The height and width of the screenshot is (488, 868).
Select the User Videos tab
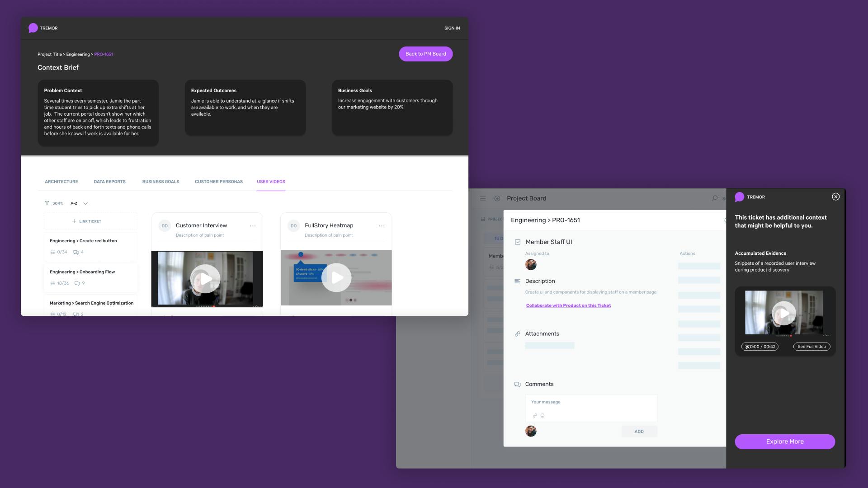coord(271,182)
